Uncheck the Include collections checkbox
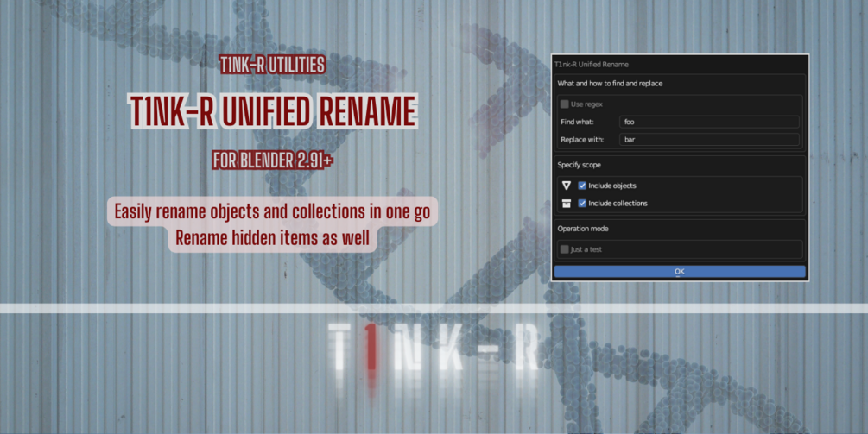Viewport: 868px width, 434px height. pyautogui.click(x=582, y=204)
